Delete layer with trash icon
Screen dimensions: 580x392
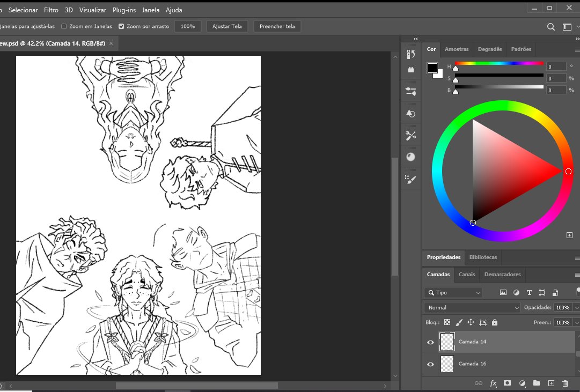tap(565, 383)
